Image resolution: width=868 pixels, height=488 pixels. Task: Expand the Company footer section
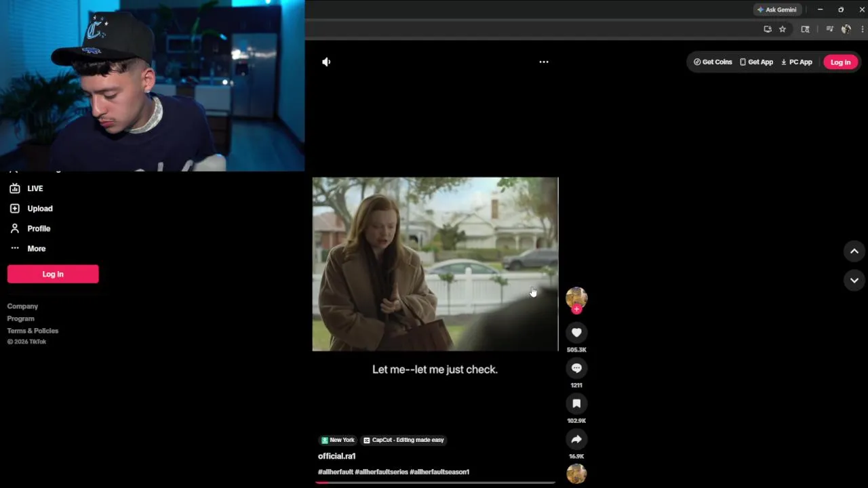(22, 306)
